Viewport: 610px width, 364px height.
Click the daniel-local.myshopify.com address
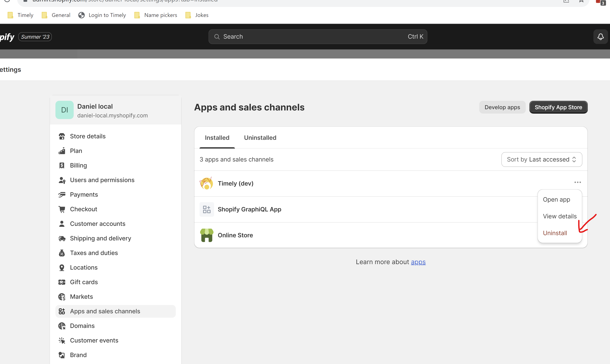point(112,116)
